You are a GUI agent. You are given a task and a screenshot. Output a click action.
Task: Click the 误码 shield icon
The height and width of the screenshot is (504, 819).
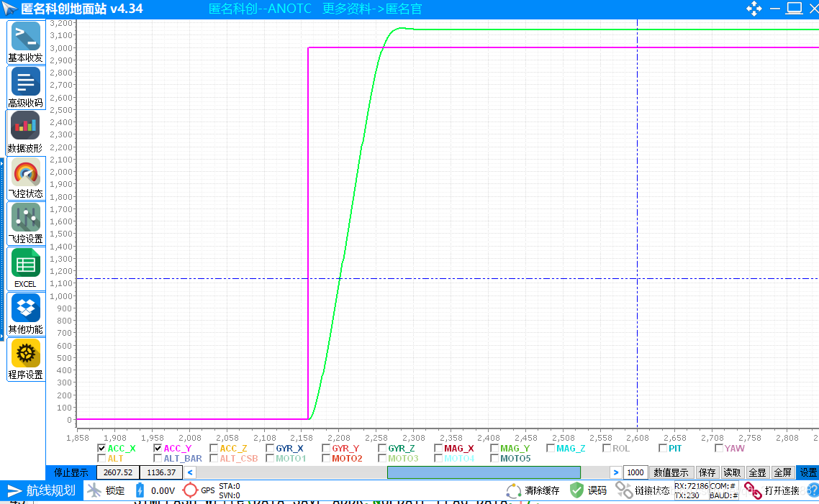pyautogui.click(x=576, y=490)
